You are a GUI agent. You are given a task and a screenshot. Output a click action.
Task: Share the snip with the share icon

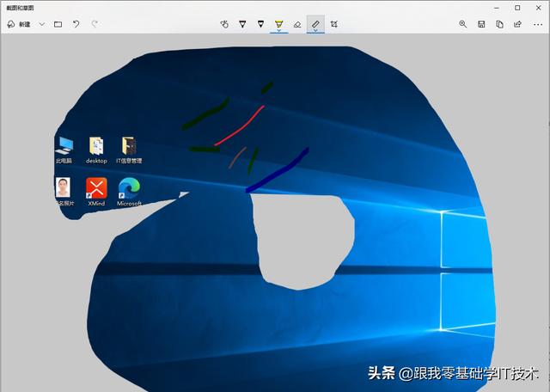(517, 24)
